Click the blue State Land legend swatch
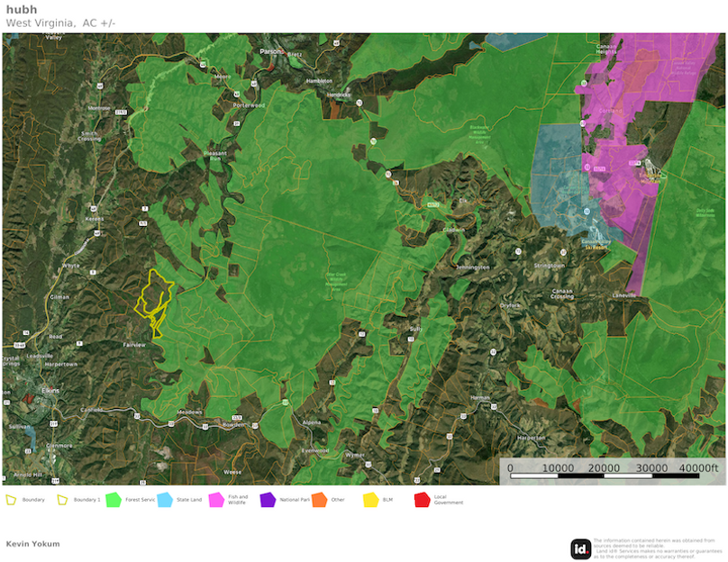Screen dimensions: 728x562 click(x=165, y=499)
